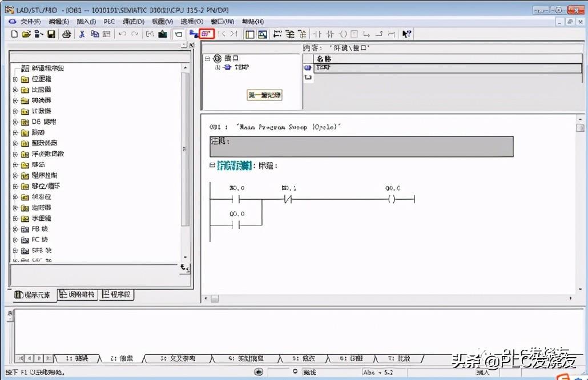The image size is (588, 380).
Task: Create a new block with the New icon
Action: click(14, 34)
